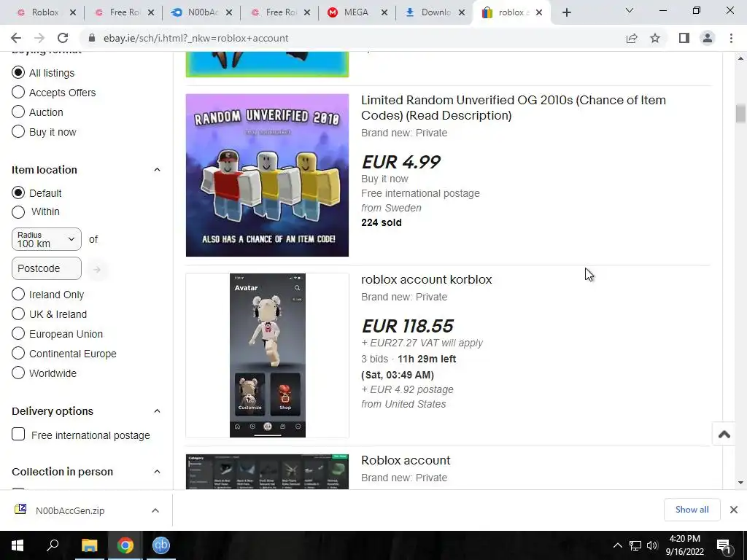Collapse the Collection in person section

click(157, 472)
